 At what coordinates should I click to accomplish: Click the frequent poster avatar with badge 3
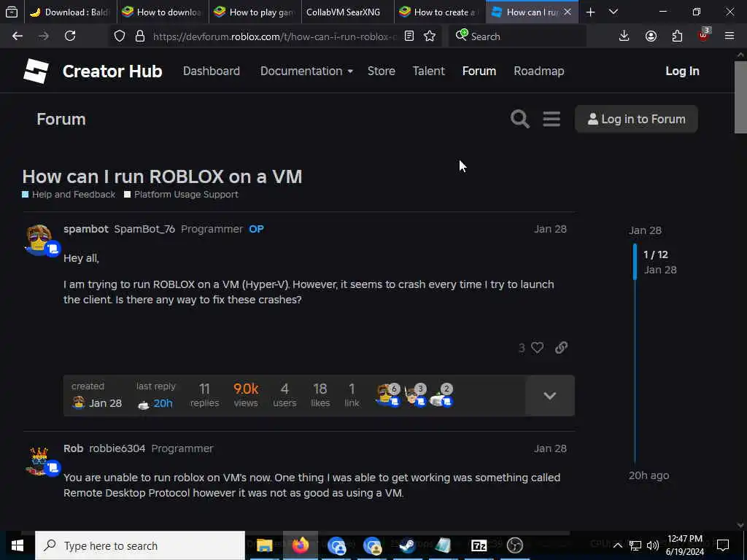(415, 395)
